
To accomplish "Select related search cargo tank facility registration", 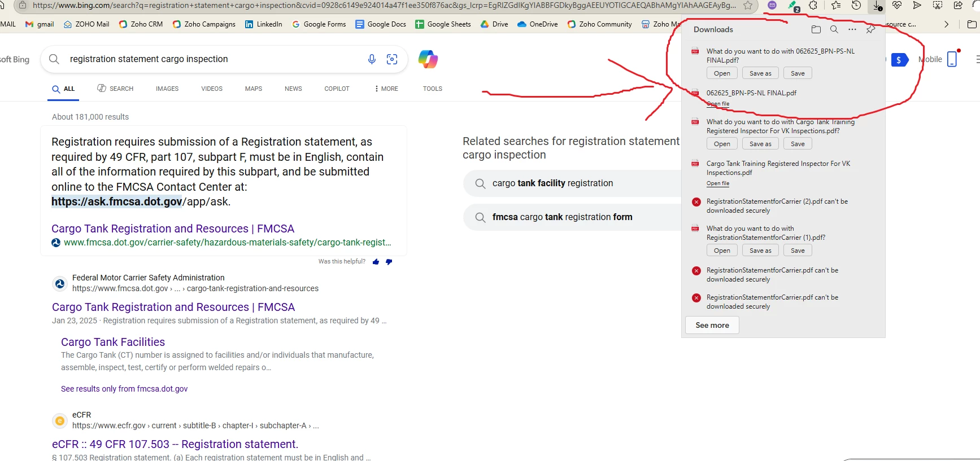I will [572, 183].
